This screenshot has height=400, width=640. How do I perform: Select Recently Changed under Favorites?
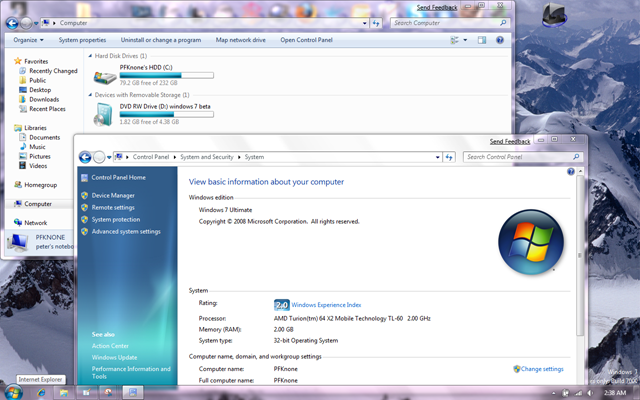click(x=53, y=71)
